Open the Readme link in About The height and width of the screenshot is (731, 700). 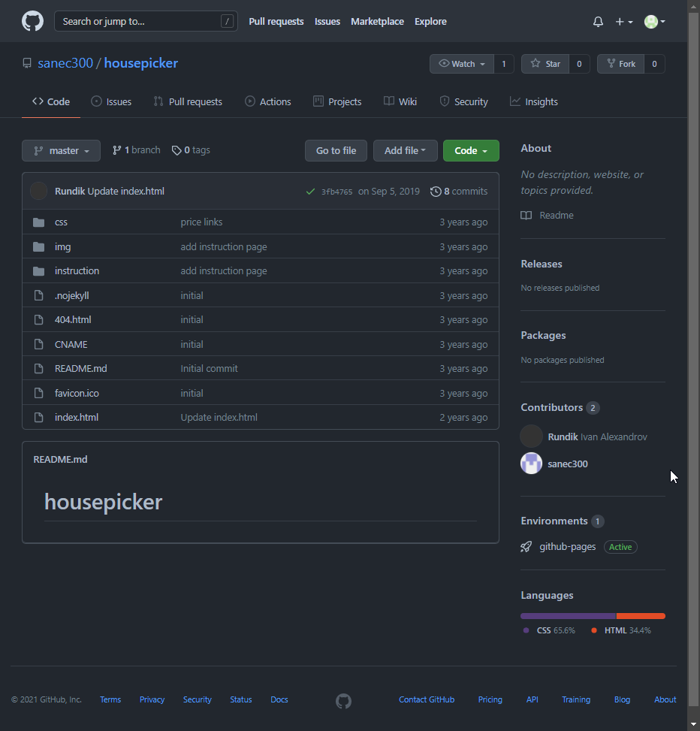pos(547,216)
